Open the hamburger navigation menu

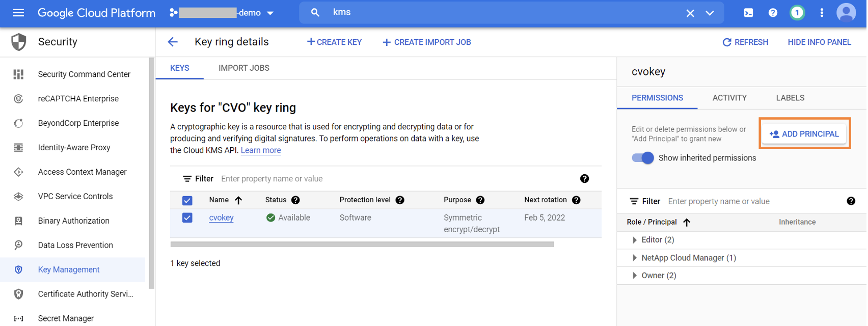point(18,13)
